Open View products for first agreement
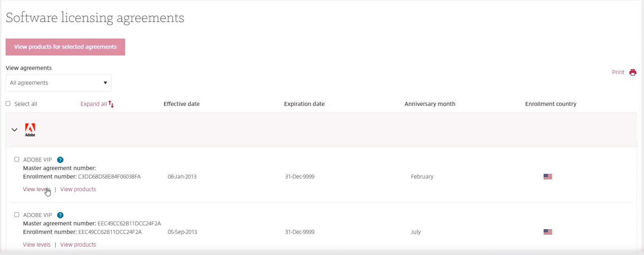This screenshot has height=255, width=644. tap(78, 189)
